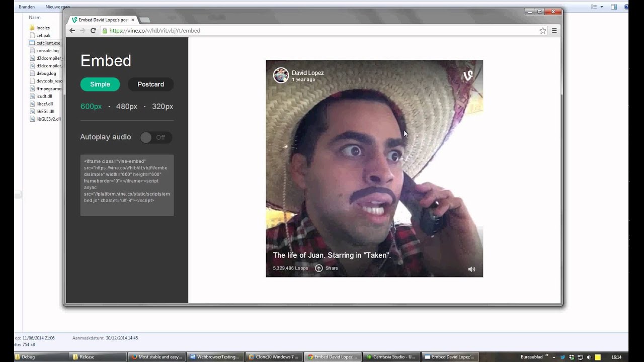
Task: Unmute the video with the speaker icon
Action: click(x=471, y=269)
